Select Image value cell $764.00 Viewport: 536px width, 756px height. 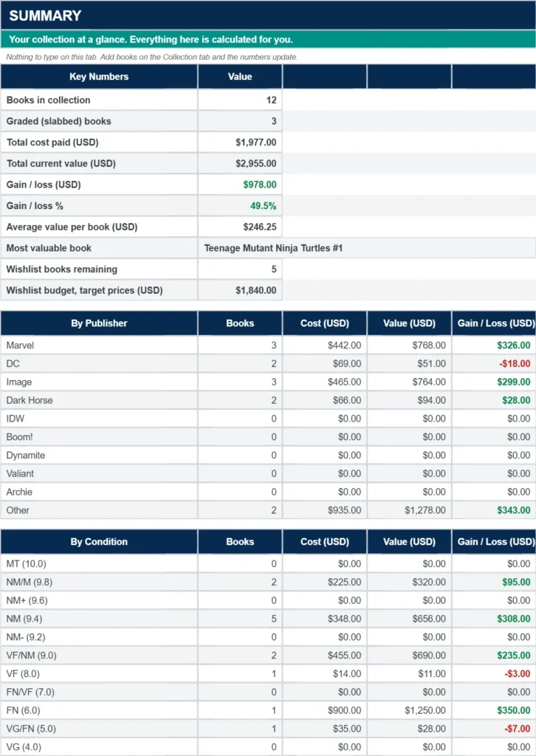(x=409, y=382)
